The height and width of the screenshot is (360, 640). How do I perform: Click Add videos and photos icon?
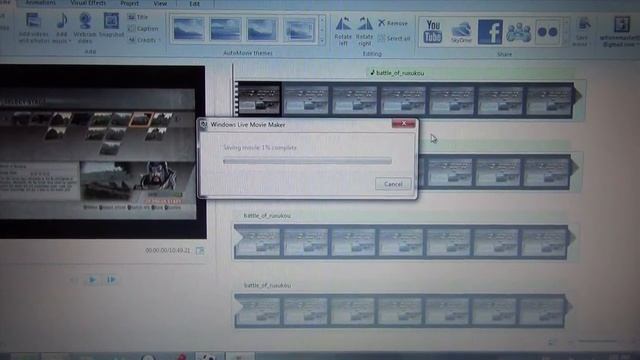coord(33,20)
